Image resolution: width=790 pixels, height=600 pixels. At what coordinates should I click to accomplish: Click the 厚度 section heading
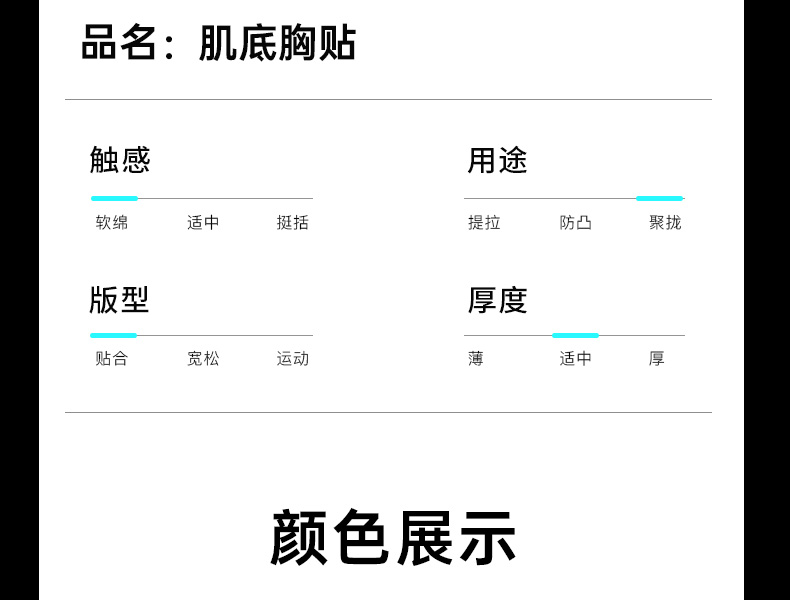(x=497, y=300)
